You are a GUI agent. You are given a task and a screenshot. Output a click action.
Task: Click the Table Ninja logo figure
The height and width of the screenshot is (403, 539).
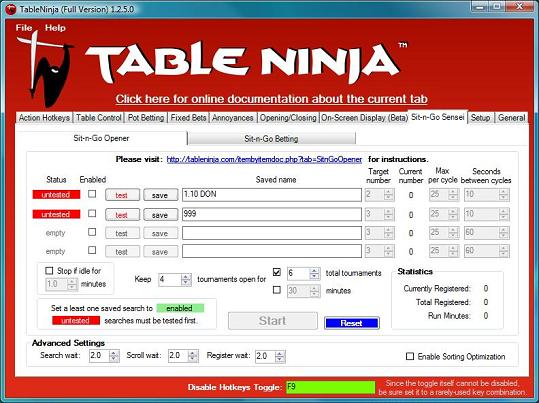(46, 69)
